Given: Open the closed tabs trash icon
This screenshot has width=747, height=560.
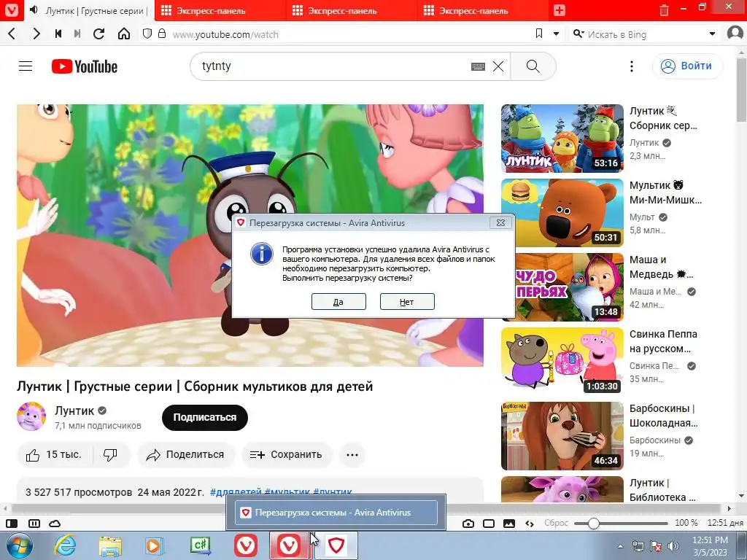Looking at the screenshot, I should point(664,10).
